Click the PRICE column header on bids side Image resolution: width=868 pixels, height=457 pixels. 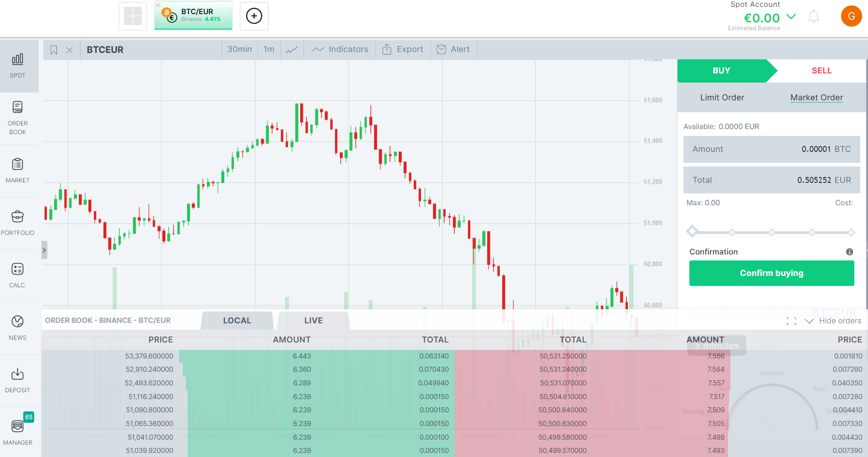click(x=160, y=340)
